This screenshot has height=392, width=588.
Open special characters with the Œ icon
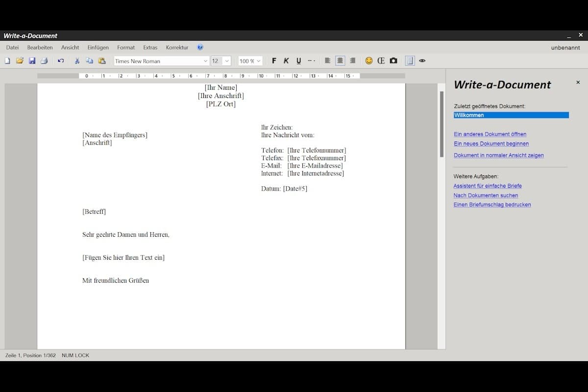tap(381, 60)
